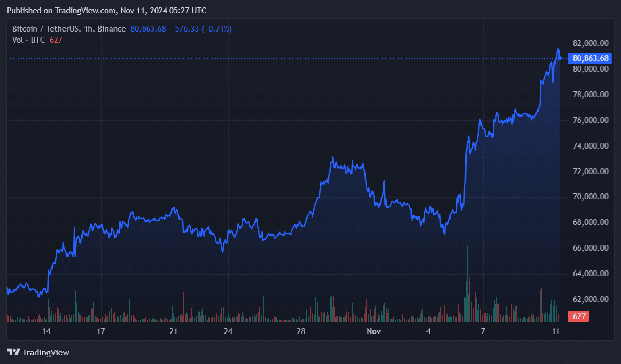Toggle the Vol · BTC indicator visibility
621x364 pixels.
click(28, 40)
